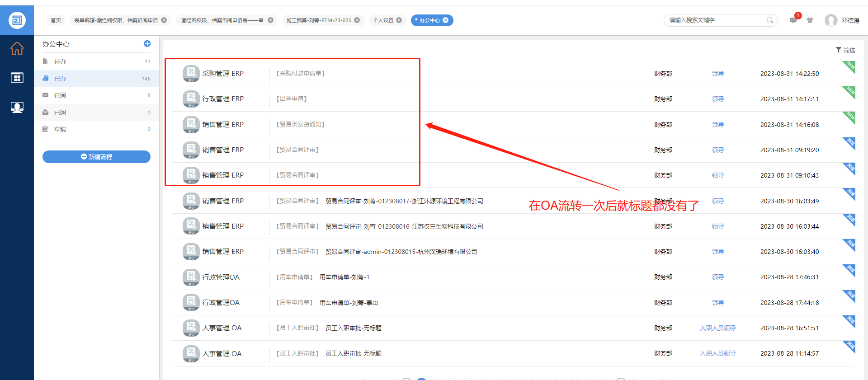Viewport: 868px width, 380px height.
Task: Click 人事管理 OA icon dated 11:14:57
Action: 191,354
